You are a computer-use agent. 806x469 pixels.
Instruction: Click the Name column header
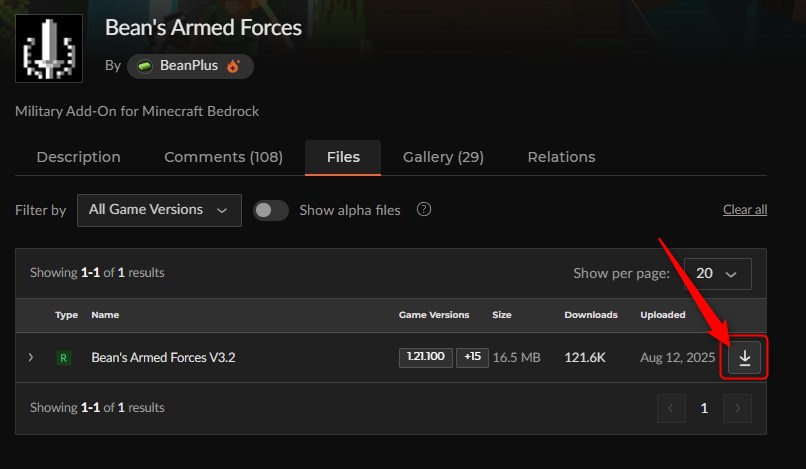coord(105,315)
